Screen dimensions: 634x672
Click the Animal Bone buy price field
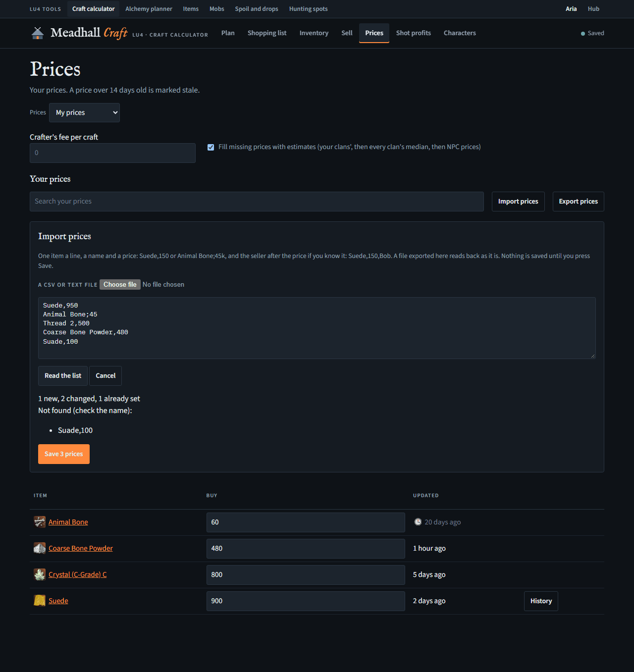tap(306, 522)
